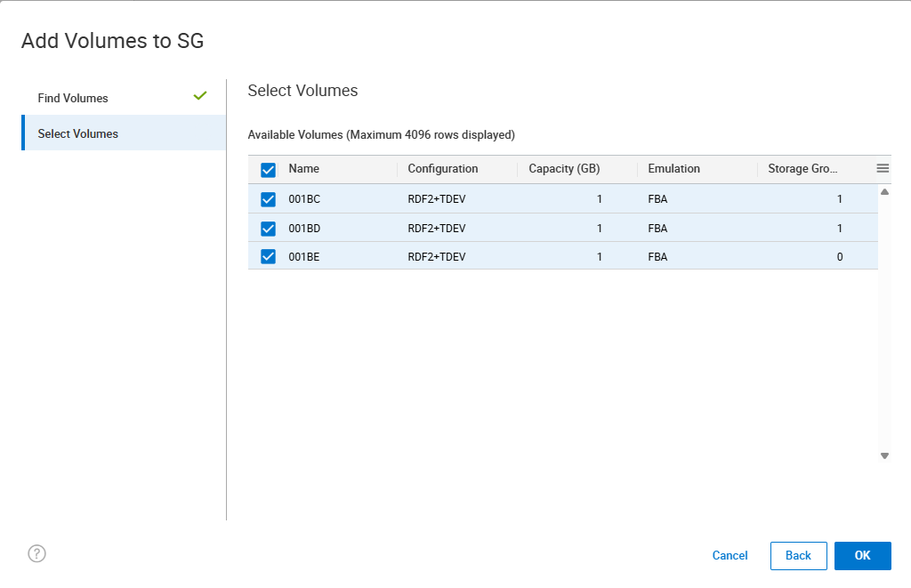This screenshot has height=588, width=911.
Task: Go to the Find Volumes step
Action: [x=73, y=98]
